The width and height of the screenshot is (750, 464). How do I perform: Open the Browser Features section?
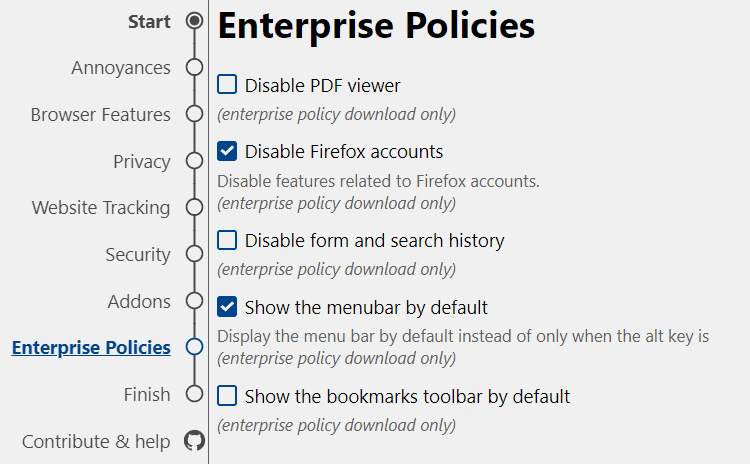click(x=100, y=115)
